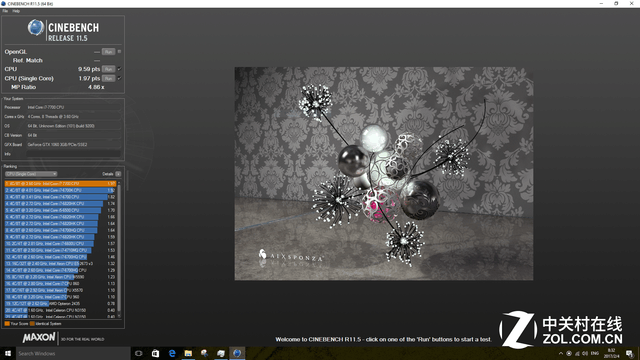The image size is (640, 360).
Task: Click the rendered scene preview image
Action: (x=384, y=173)
